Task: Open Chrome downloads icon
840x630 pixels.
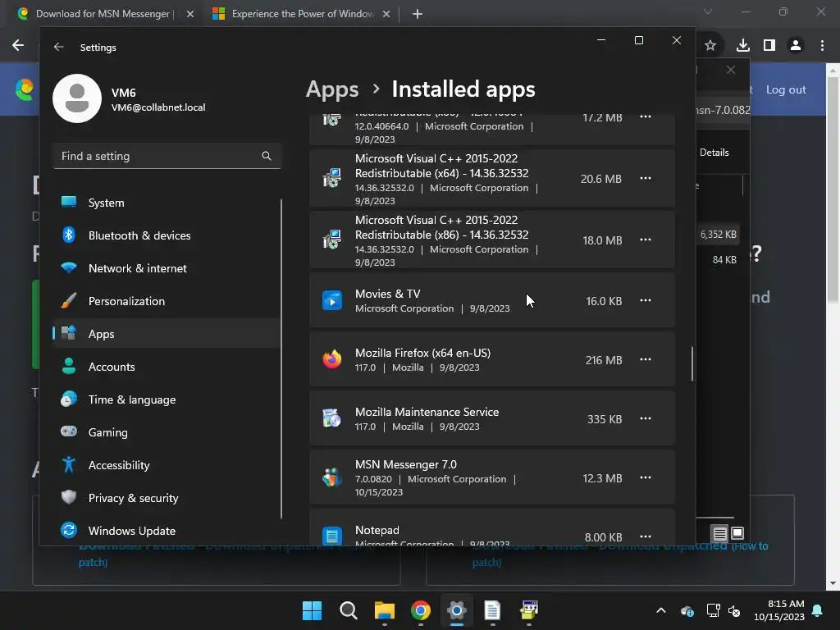Action: pos(743,46)
